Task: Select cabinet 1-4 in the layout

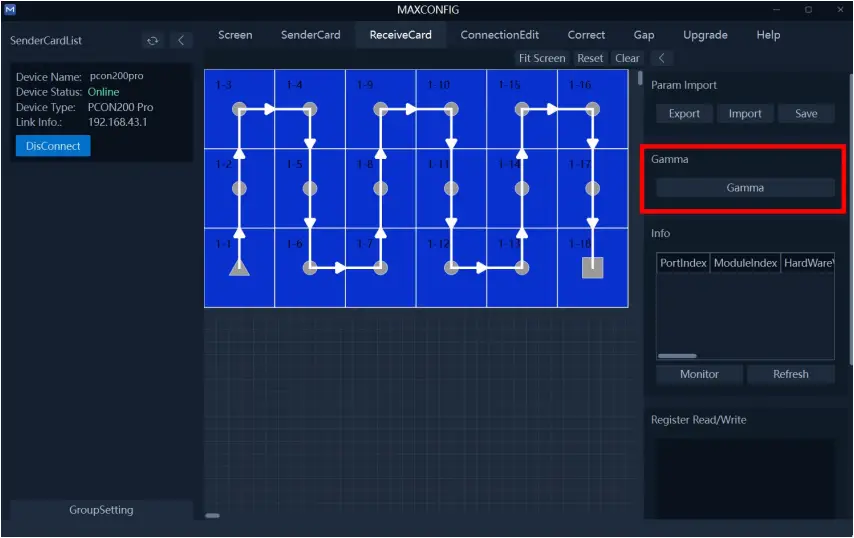Action: point(310,109)
